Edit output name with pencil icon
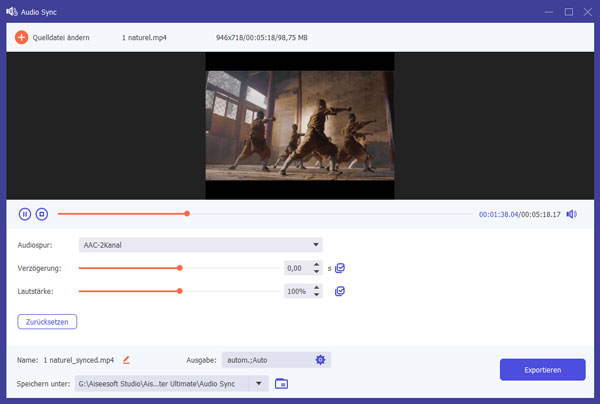The image size is (600, 404). coord(126,360)
